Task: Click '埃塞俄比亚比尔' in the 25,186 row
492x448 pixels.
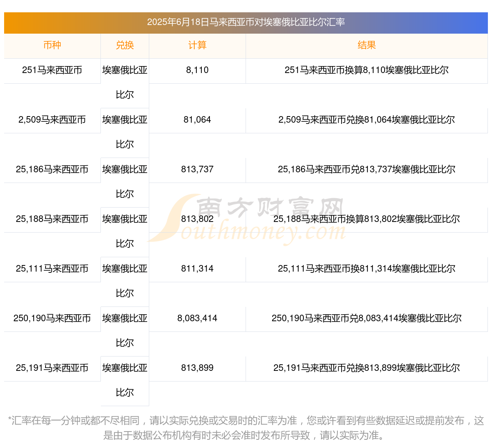Action: 125,182
